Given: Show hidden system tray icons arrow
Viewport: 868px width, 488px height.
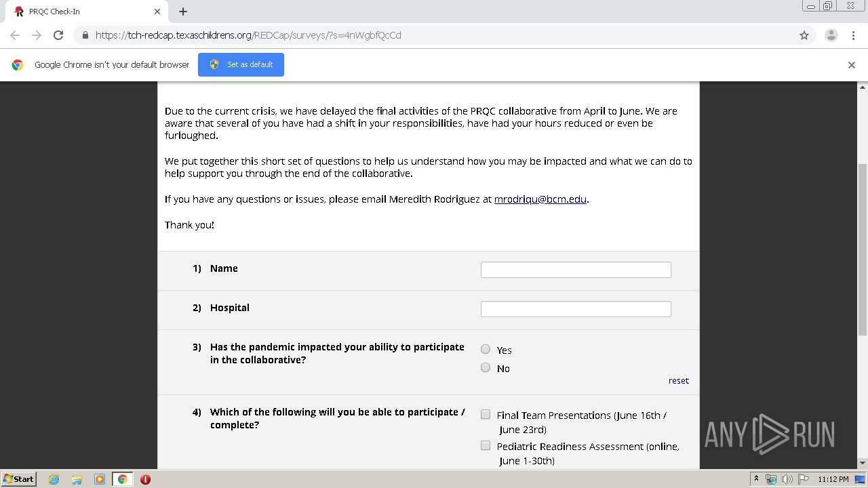Looking at the screenshot, I should 756,479.
